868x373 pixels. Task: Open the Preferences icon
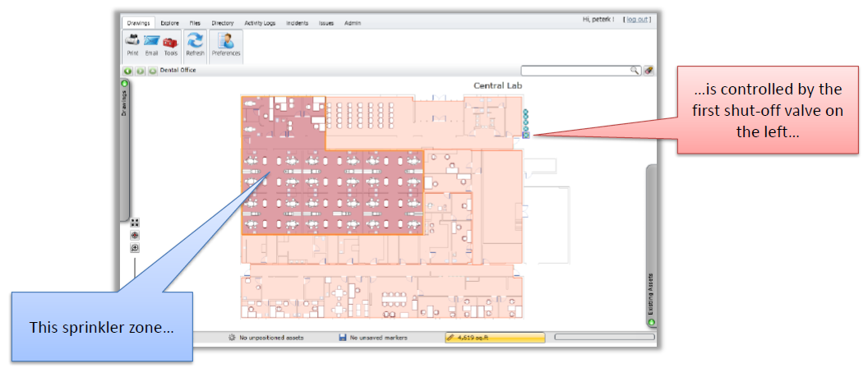226,41
